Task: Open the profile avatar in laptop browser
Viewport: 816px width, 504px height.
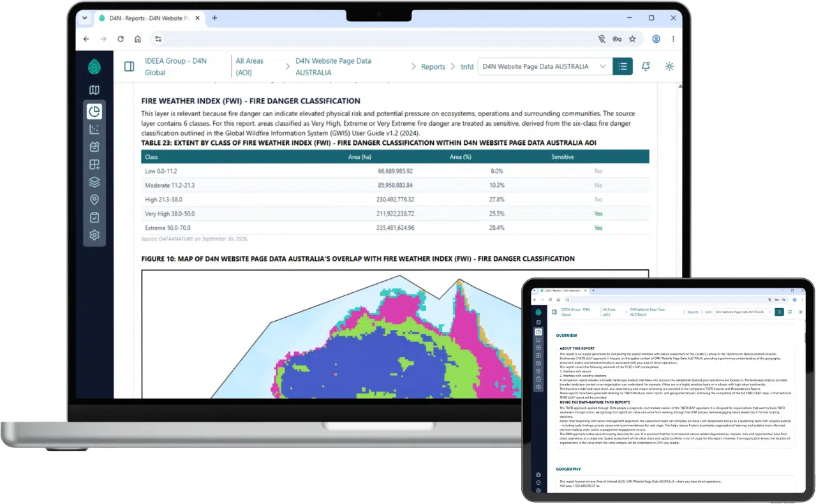Action: coord(656,39)
